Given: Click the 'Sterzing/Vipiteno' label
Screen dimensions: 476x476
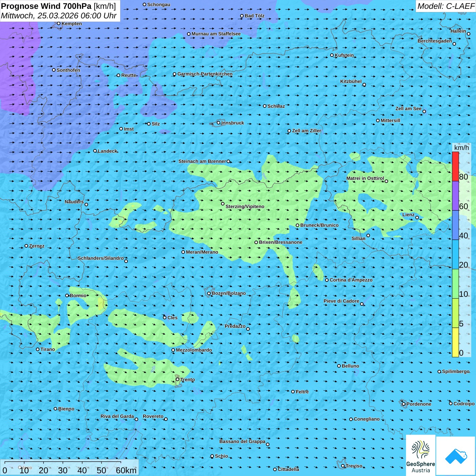Looking at the screenshot, I should click(x=245, y=206).
